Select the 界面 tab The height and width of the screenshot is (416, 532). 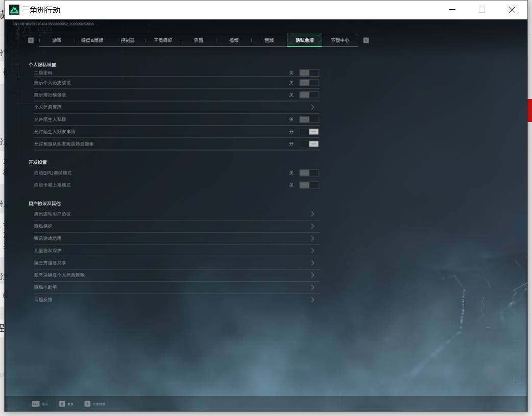click(199, 40)
